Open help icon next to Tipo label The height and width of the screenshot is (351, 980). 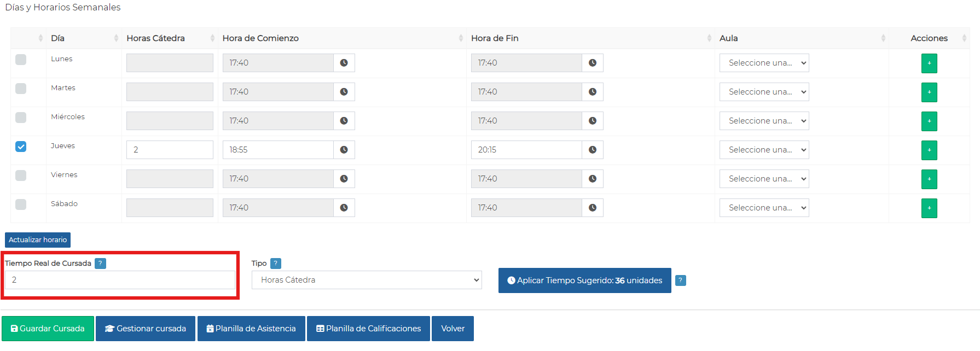tap(276, 264)
